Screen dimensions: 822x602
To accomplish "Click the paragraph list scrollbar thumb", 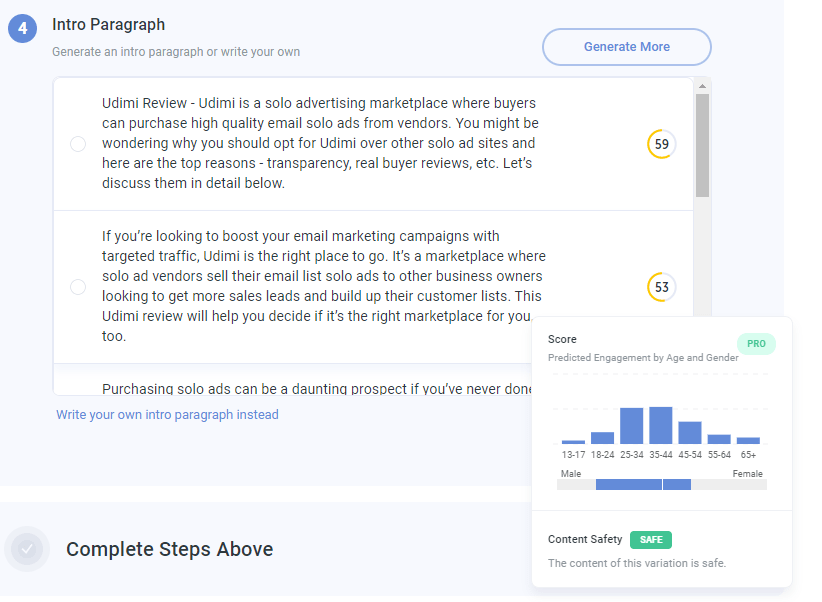I will (x=702, y=146).
